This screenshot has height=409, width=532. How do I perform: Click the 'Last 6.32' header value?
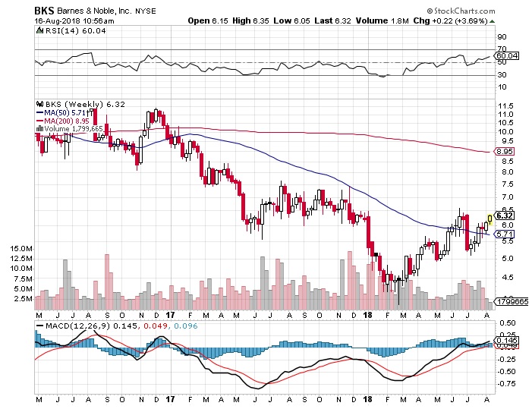[333, 20]
